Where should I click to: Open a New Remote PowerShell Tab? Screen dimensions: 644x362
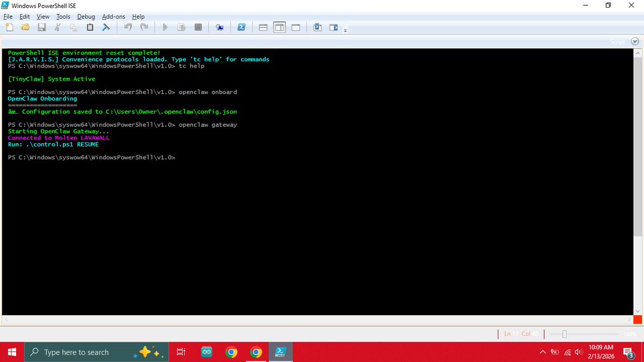[219, 27]
